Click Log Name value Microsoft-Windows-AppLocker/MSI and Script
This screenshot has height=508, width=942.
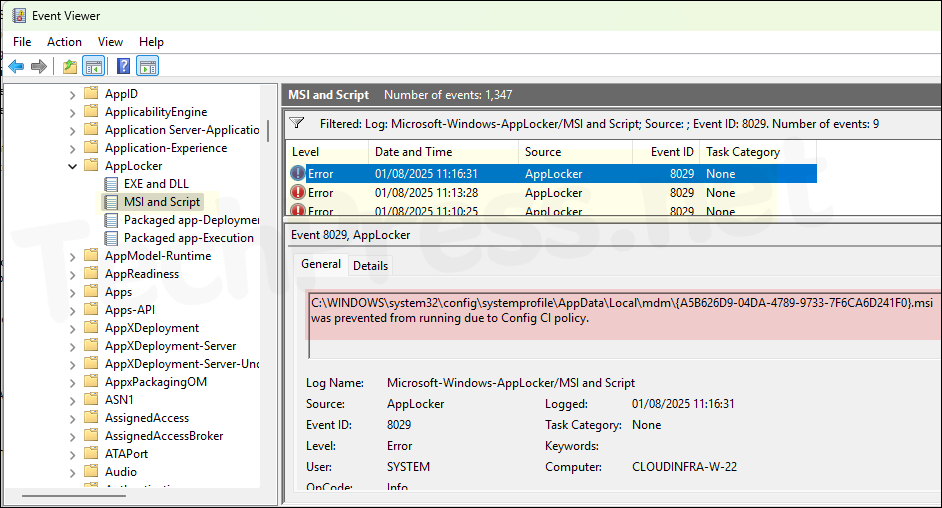(511, 383)
